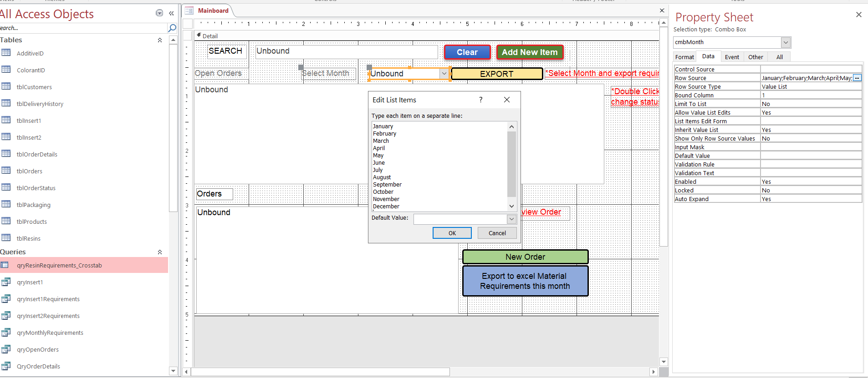
Task: Click the tblOrders table icon
Action: click(x=6, y=171)
